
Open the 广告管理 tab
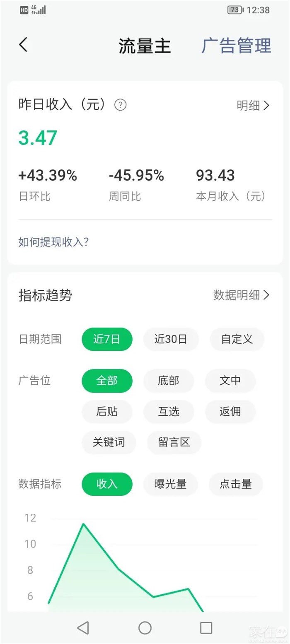[236, 46]
